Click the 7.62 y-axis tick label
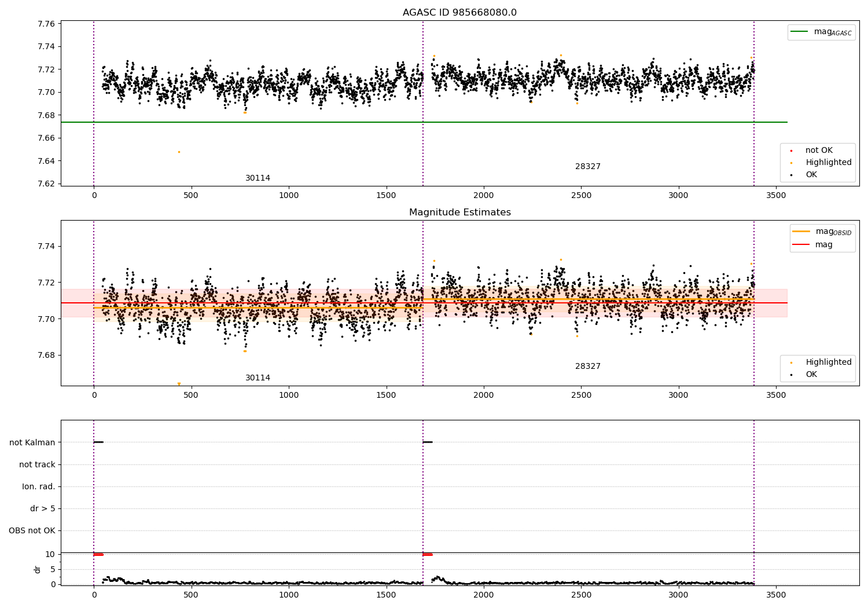The height and width of the screenshot is (608, 868). click(x=46, y=184)
